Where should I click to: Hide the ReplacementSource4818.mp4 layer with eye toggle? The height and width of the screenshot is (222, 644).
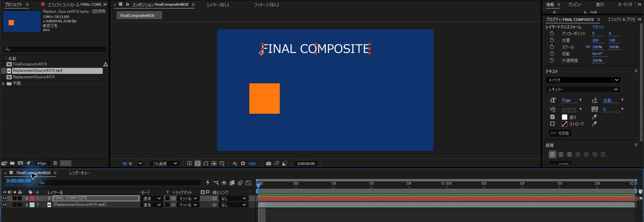tap(5, 205)
